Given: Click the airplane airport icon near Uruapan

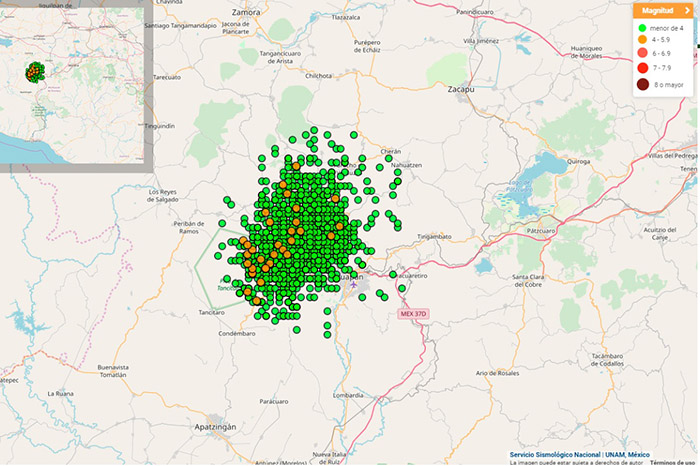Looking at the screenshot, I should [353, 285].
